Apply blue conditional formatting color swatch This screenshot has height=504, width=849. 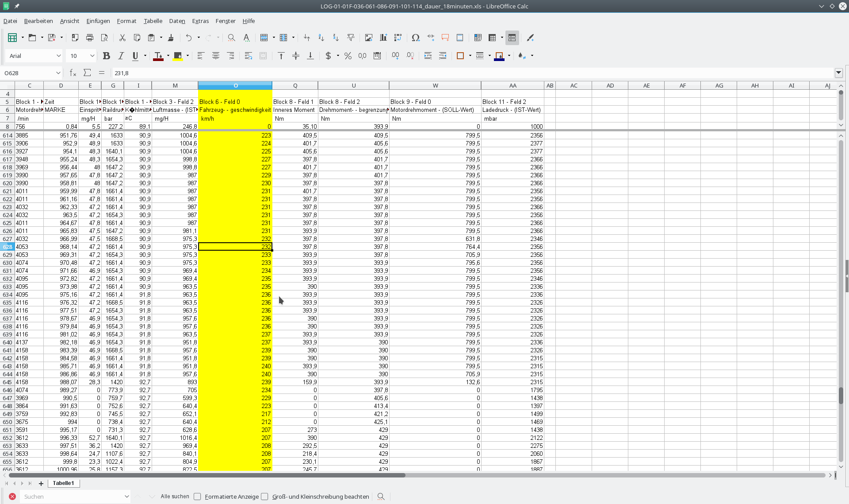tap(499, 56)
